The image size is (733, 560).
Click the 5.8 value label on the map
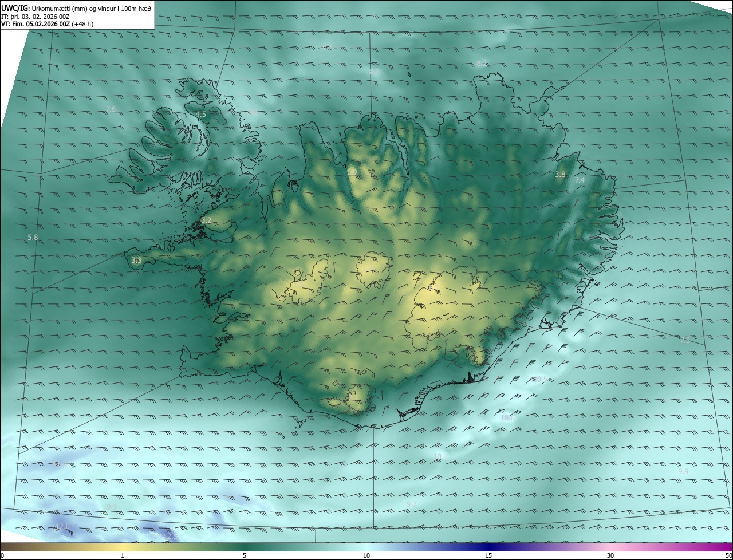pos(33,237)
